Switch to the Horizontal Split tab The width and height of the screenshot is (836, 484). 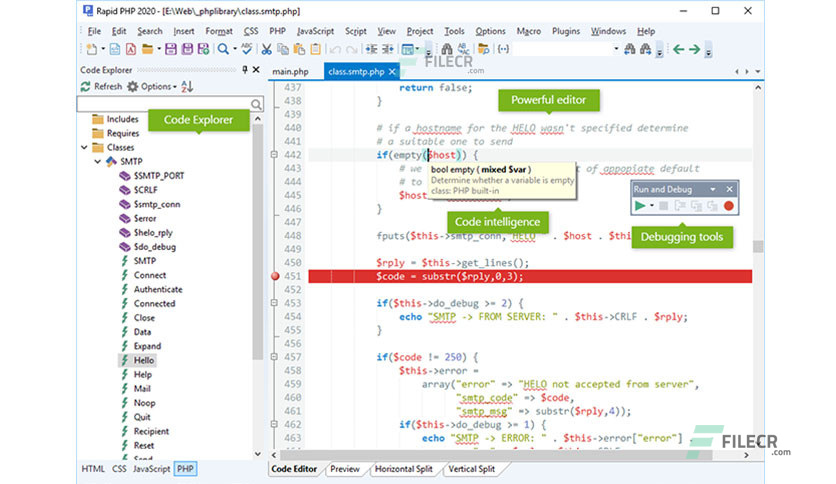coord(403,469)
